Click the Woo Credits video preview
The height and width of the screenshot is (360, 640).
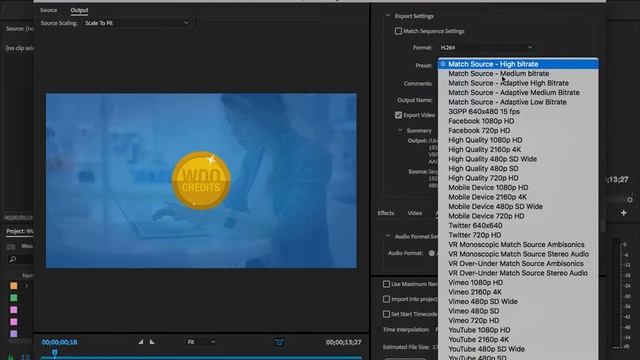coord(201,180)
